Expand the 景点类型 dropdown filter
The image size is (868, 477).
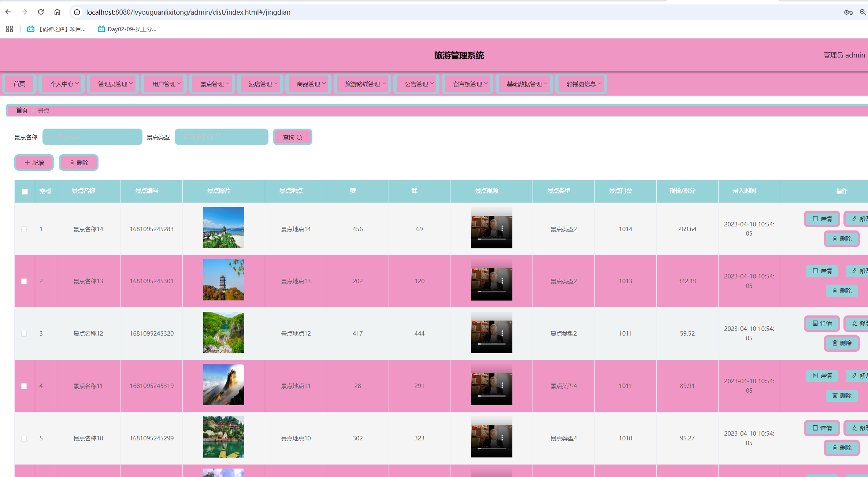click(x=221, y=137)
